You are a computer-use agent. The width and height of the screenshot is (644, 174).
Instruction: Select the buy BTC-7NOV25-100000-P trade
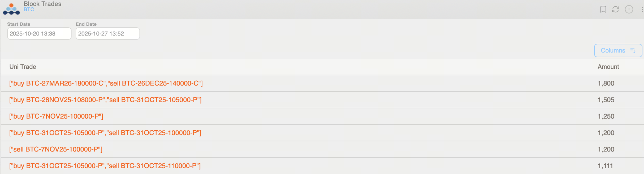56,116
